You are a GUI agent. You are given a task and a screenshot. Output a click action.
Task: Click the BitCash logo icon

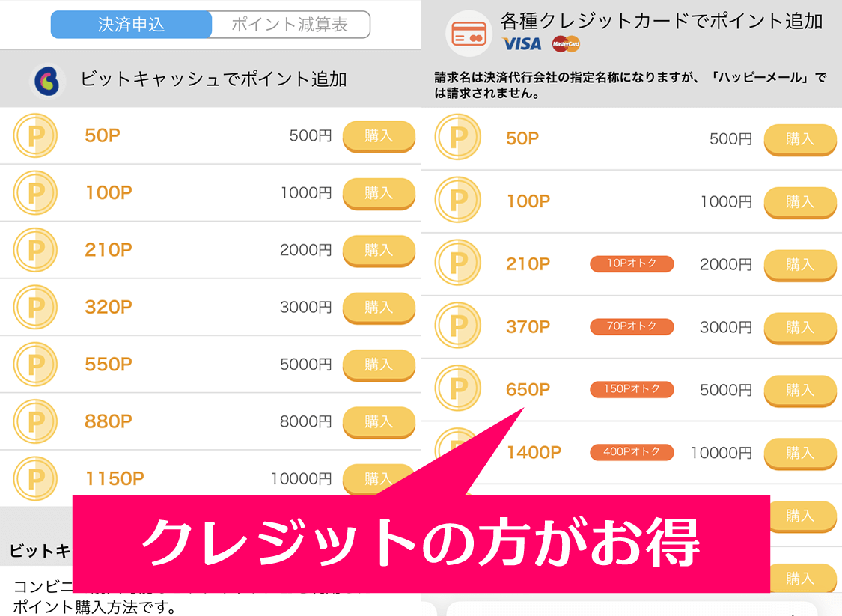47,81
